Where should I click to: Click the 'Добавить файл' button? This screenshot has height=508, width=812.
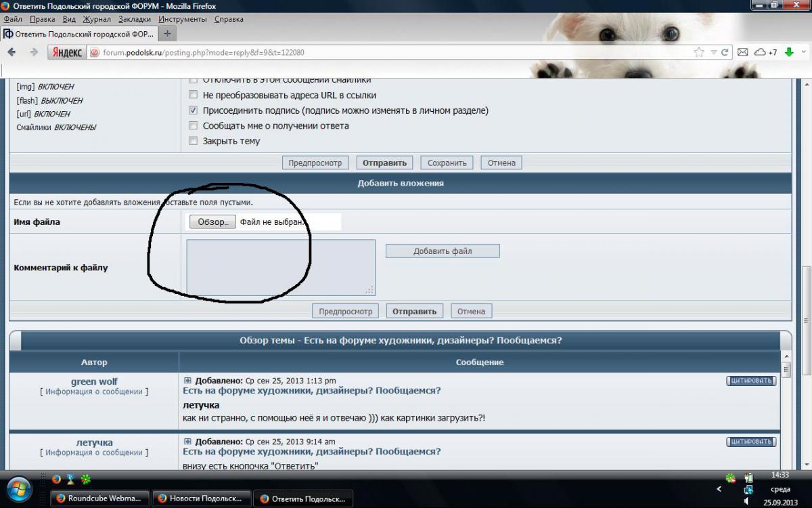443,251
